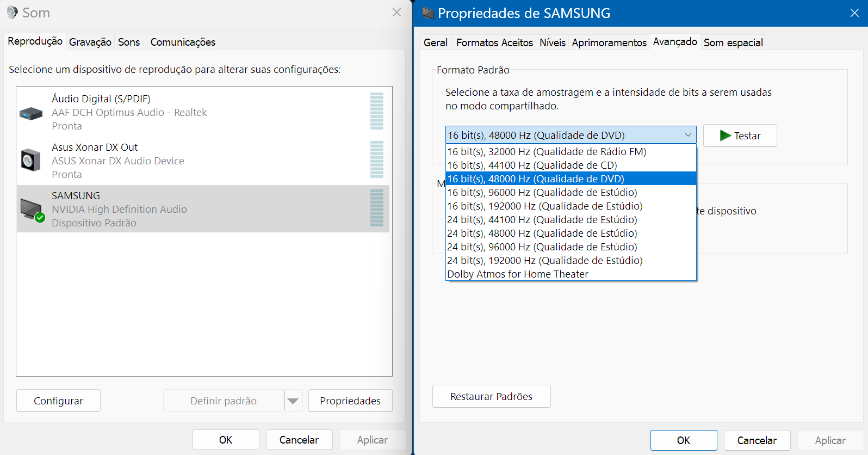Switch to the Gravação tab
868x455 pixels.
90,42
